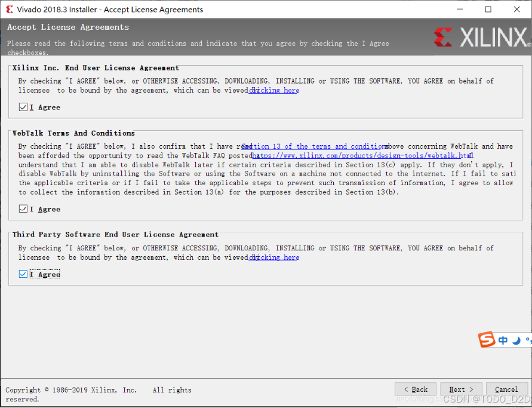532x408 pixels.
Task: Open the WebTalk FAQ webtalk.html URL link
Action: 362,155
